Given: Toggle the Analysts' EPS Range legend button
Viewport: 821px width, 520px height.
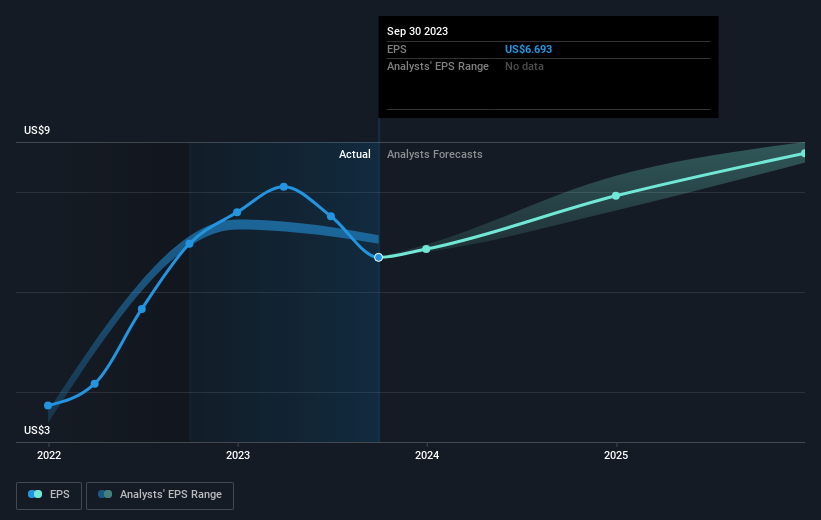Looking at the screenshot, I should point(160,495).
